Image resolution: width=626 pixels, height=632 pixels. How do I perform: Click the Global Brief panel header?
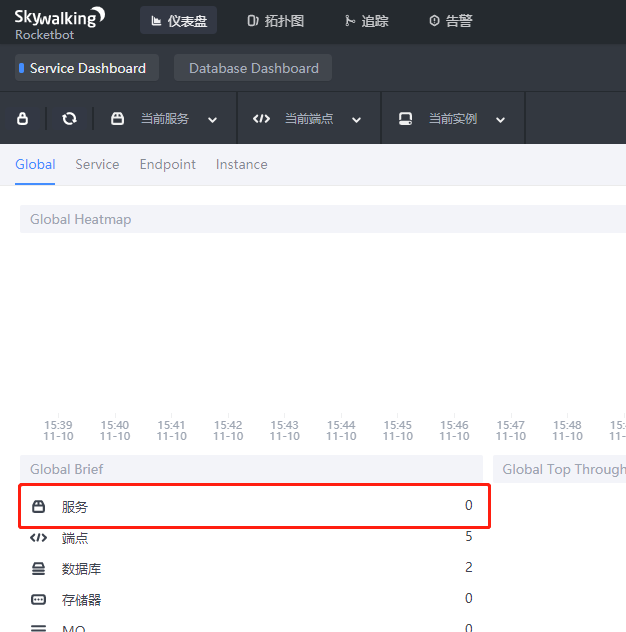(x=252, y=469)
